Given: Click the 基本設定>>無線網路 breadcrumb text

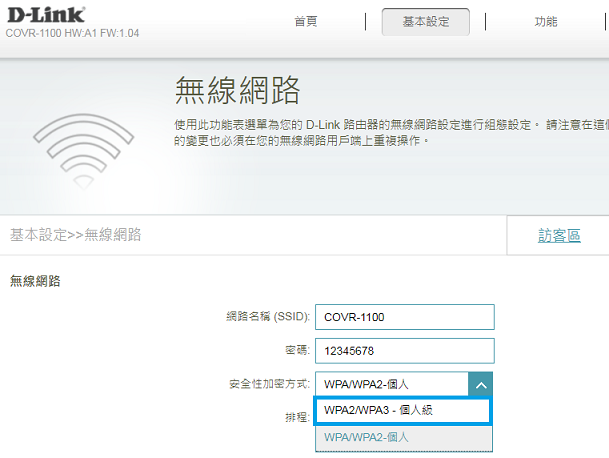Looking at the screenshot, I should (75, 235).
